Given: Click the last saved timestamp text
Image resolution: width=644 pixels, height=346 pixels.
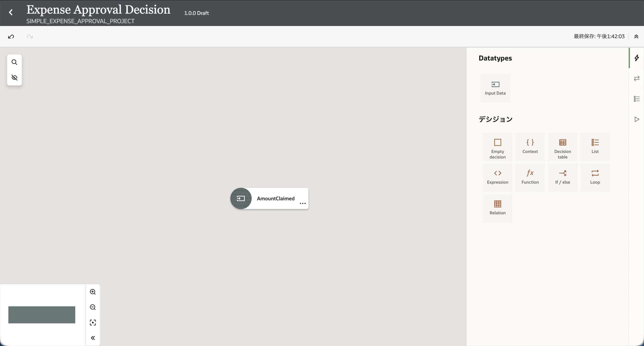Looking at the screenshot, I should tap(599, 36).
